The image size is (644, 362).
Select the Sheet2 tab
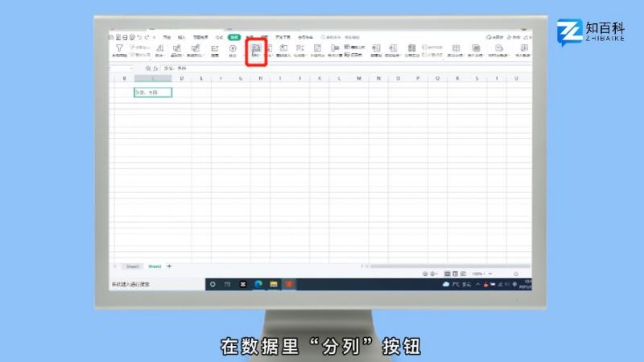click(154, 266)
